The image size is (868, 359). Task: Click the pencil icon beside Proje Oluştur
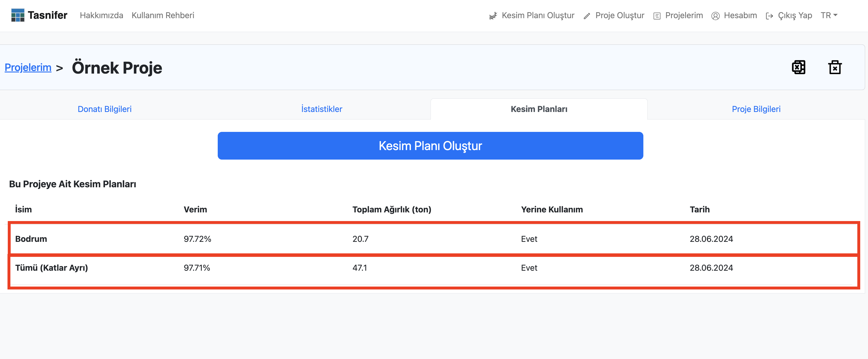pyautogui.click(x=587, y=16)
